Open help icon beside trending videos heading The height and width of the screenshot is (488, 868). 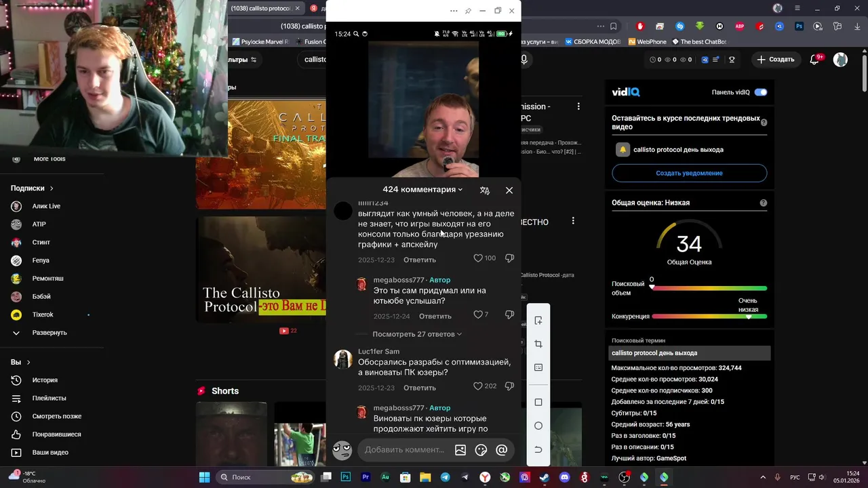[x=764, y=123]
